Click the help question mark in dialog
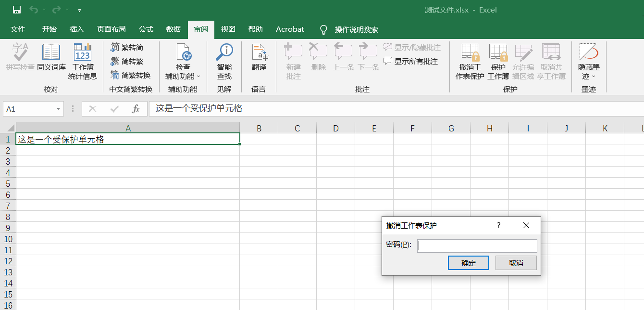Image resolution: width=644 pixels, height=310 pixels. click(x=499, y=225)
